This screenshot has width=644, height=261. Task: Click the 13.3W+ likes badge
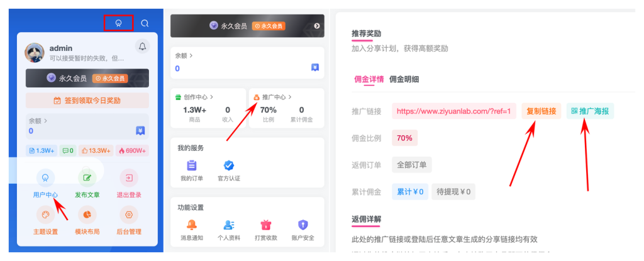96,151
